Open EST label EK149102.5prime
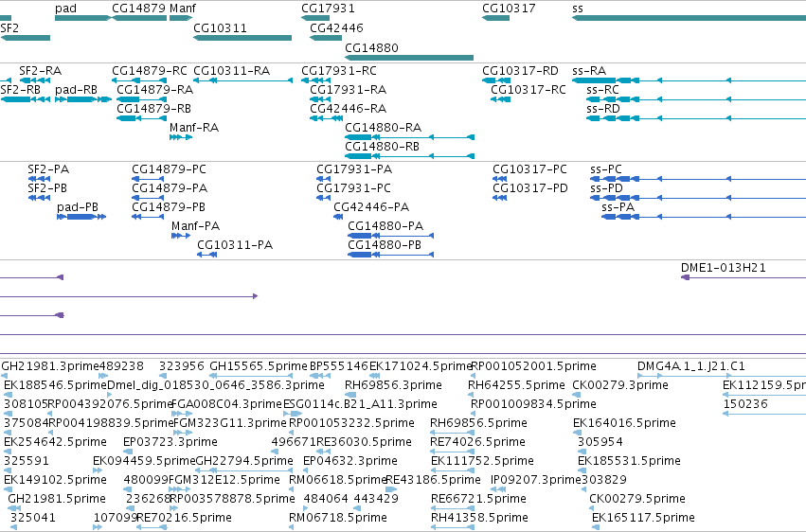 [x=55, y=480]
